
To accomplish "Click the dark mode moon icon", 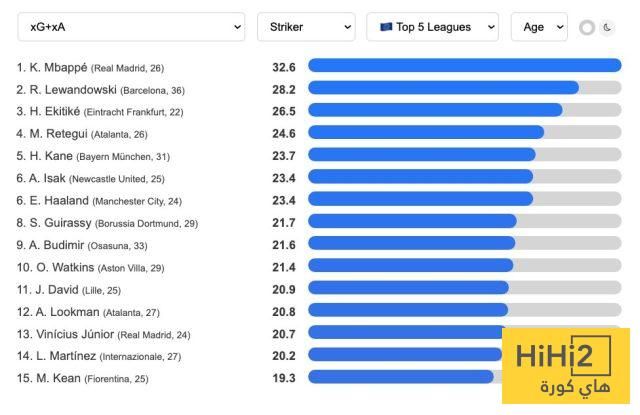I will pos(607,27).
